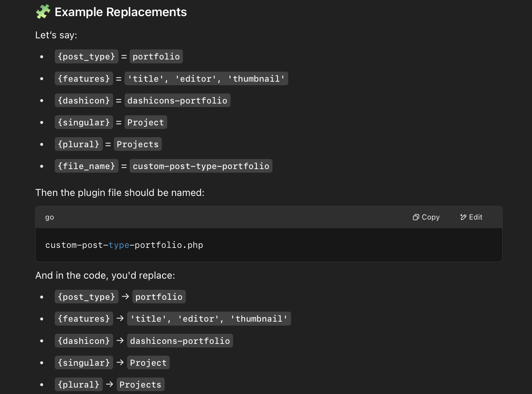This screenshot has width=532, height=394.
Task: Select 'Projects' value after the arrow
Action: tap(141, 385)
